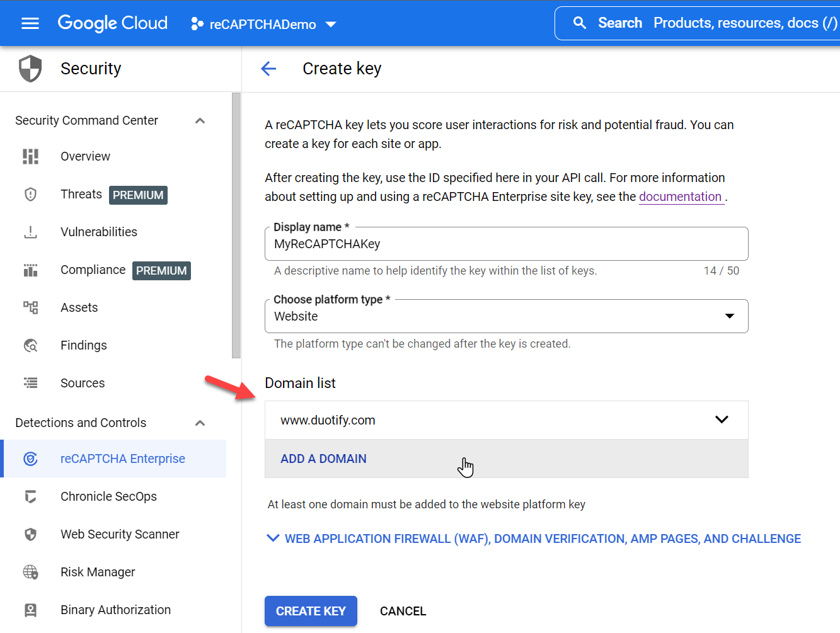840x633 pixels.
Task: Click the PREMIUM badge next to Compliance
Action: 161,271
